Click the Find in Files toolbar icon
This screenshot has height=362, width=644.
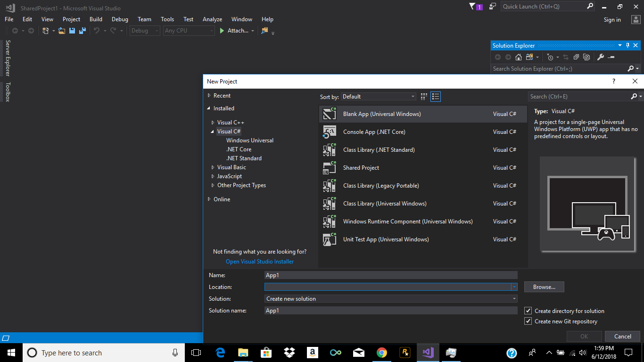(x=264, y=31)
